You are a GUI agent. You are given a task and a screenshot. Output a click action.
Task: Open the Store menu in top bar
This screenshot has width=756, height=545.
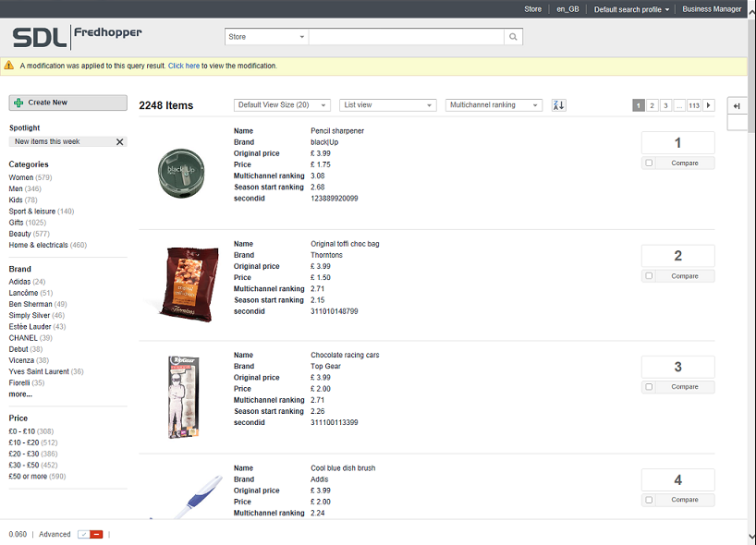click(x=532, y=9)
